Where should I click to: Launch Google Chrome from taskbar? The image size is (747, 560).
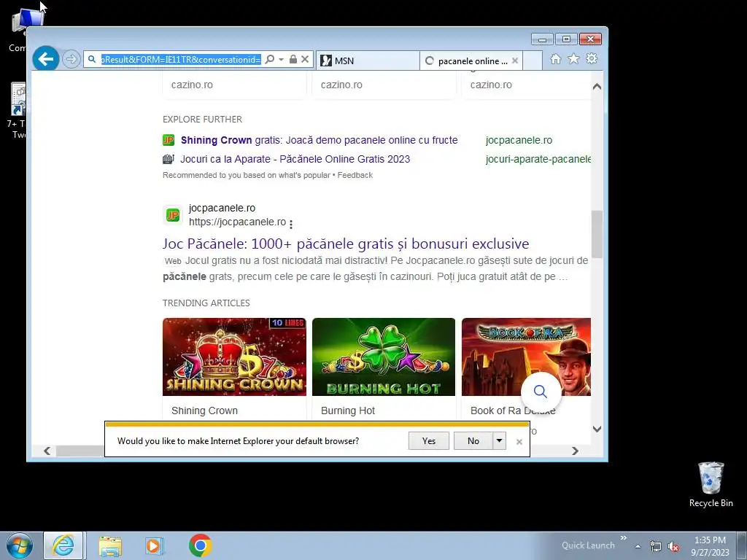pyautogui.click(x=200, y=545)
